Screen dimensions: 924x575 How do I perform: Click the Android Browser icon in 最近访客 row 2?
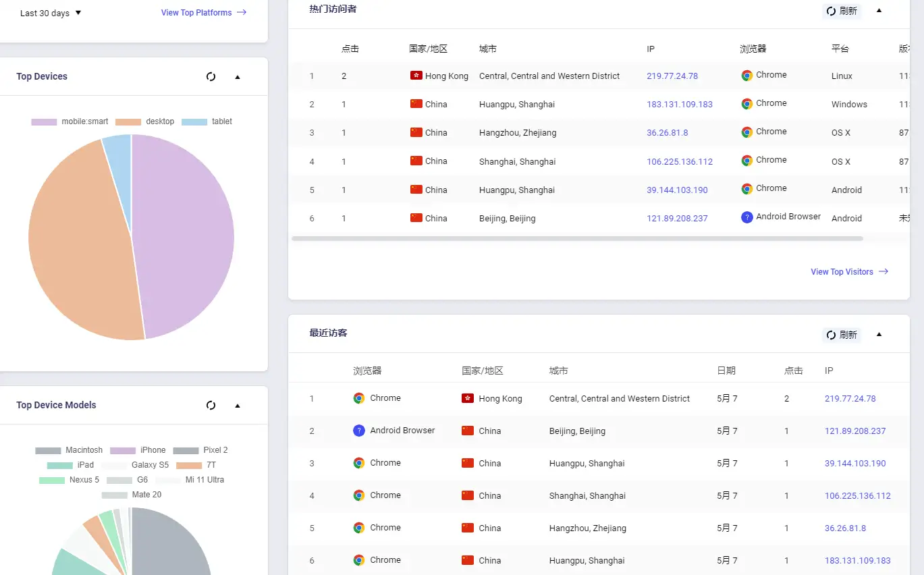359,431
